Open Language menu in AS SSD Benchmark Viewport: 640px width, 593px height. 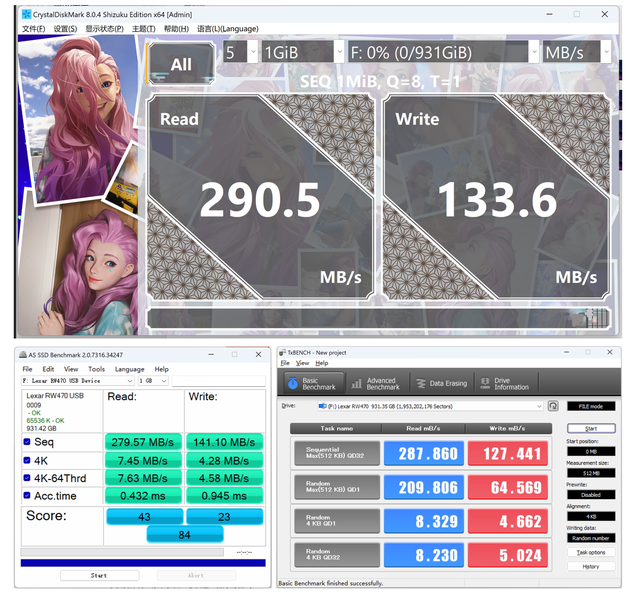129,369
